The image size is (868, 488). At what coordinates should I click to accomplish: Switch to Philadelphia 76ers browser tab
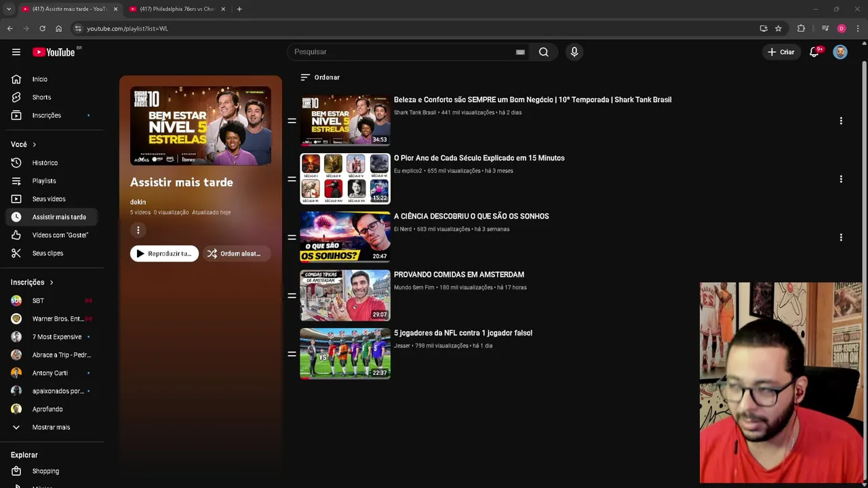pos(176,9)
